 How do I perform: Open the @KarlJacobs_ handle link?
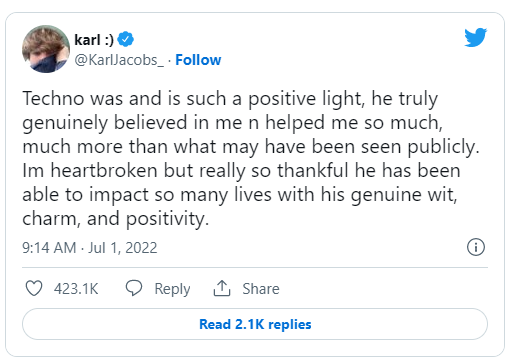tap(119, 60)
